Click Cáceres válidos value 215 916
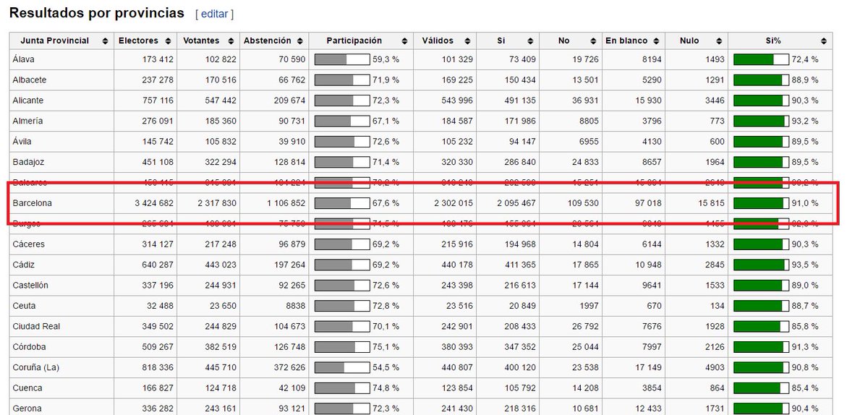Viewport: 868px width, 415px height. point(456,244)
